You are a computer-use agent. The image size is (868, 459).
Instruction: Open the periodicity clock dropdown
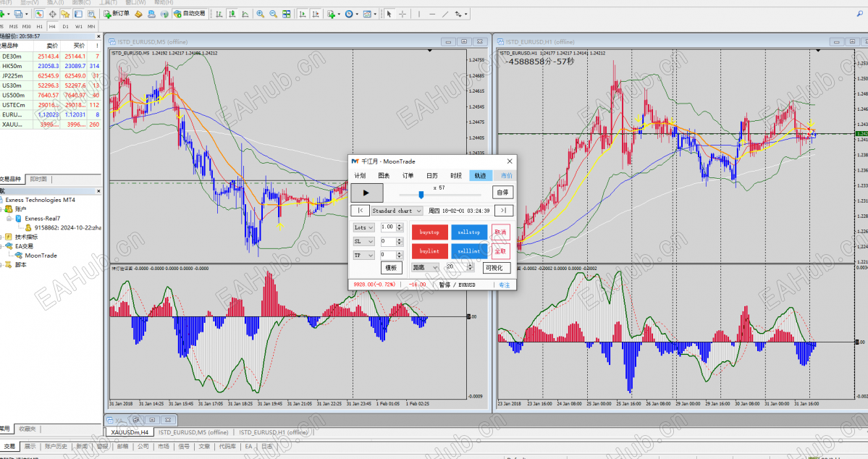pos(352,14)
